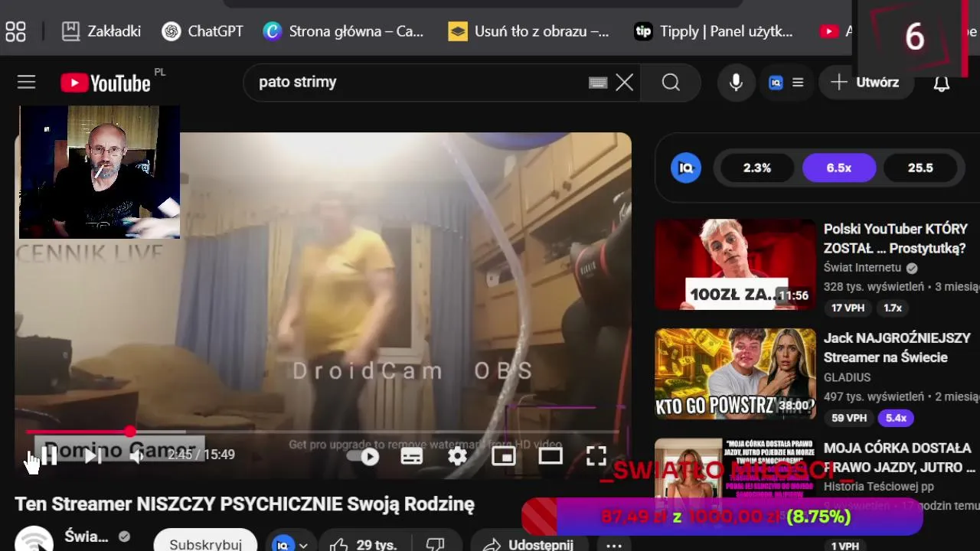Image resolution: width=980 pixels, height=551 pixels.
Task: Open the Świat Internetu channel link
Action: click(x=862, y=268)
